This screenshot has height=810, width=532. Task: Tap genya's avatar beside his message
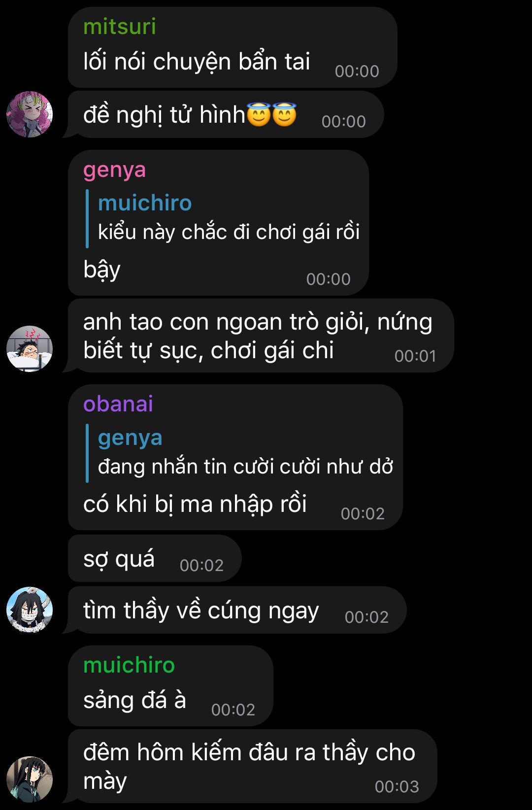point(30,349)
